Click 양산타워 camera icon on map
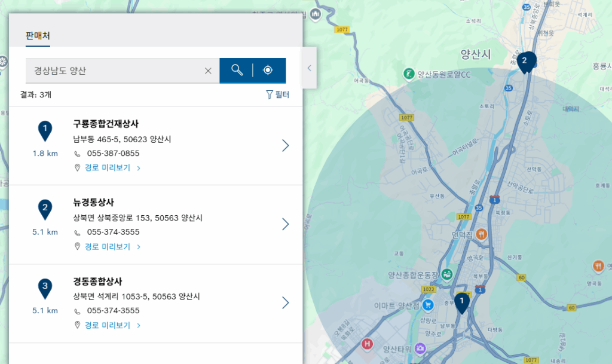Screen dimensions: 612x364 [x=420, y=348]
